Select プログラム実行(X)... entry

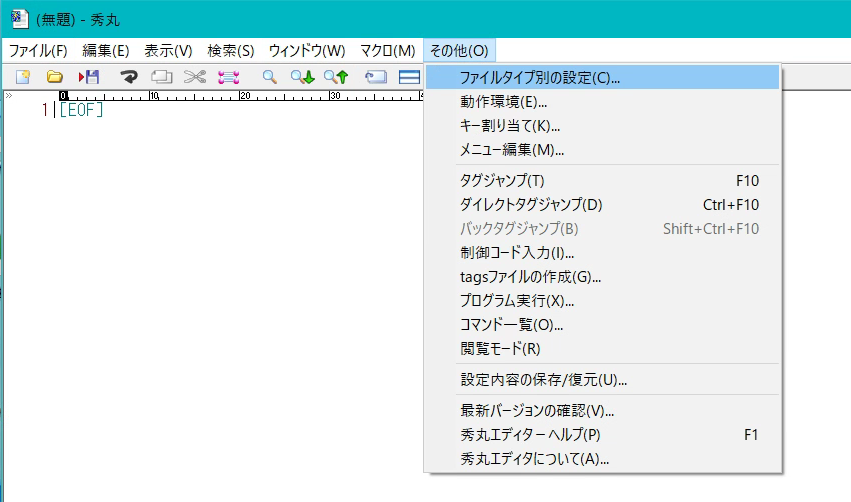tap(602, 301)
